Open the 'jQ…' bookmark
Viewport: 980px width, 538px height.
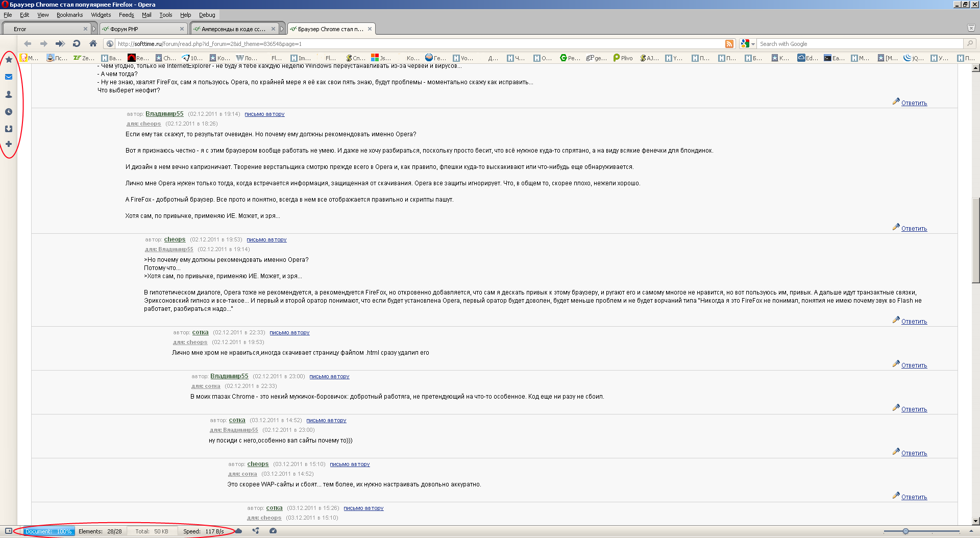click(914, 58)
